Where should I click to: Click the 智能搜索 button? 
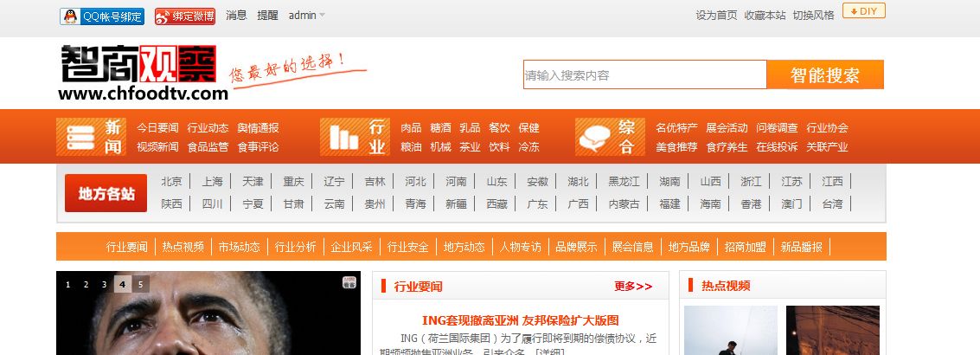[825, 74]
